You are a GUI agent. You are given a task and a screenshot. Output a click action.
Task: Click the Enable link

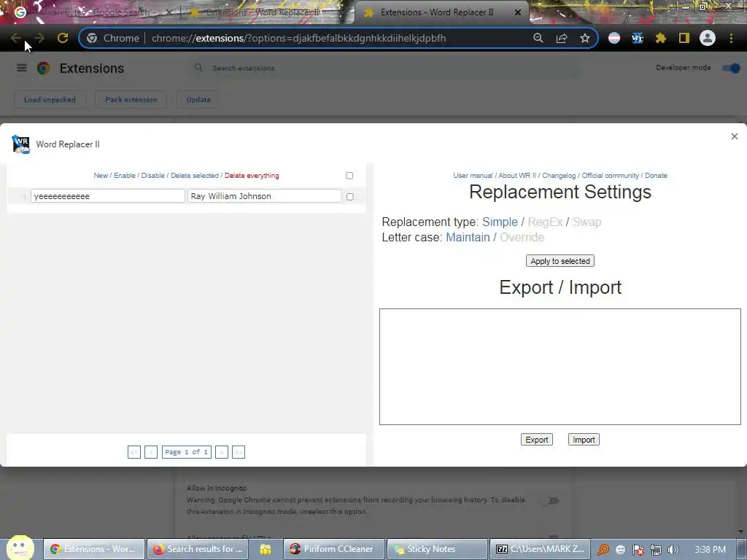click(x=124, y=176)
